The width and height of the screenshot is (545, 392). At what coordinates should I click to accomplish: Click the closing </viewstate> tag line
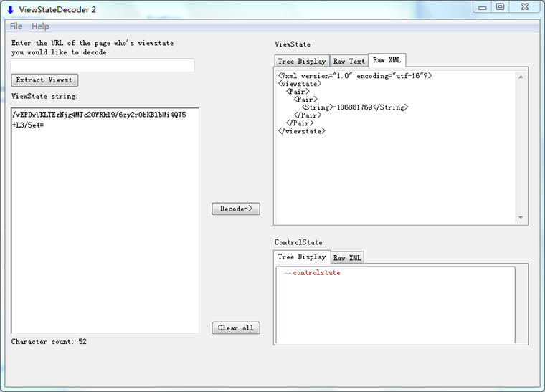click(301, 131)
